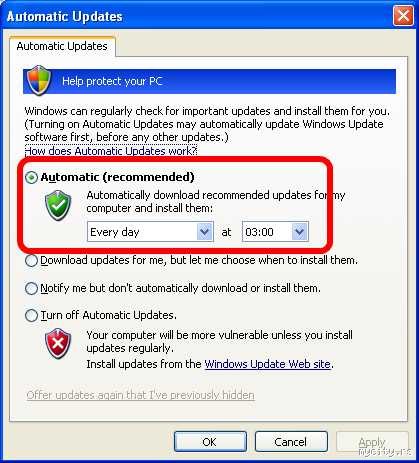Click the Apply button
This screenshot has width=419, height=463.
[372, 442]
